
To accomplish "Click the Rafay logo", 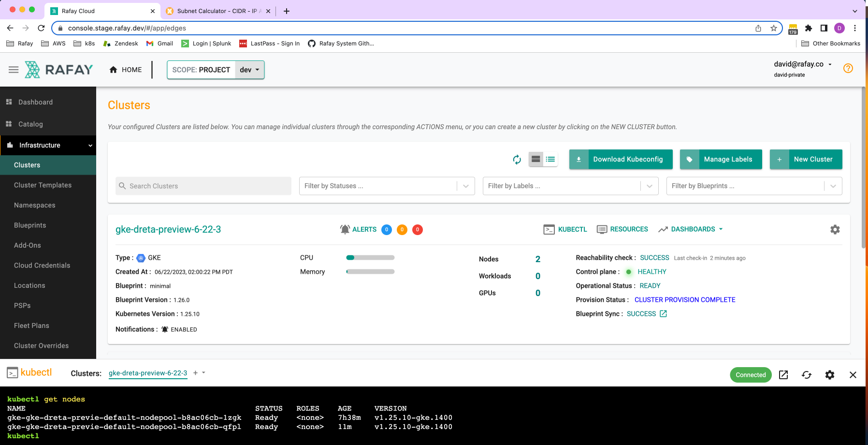I will click(x=58, y=70).
